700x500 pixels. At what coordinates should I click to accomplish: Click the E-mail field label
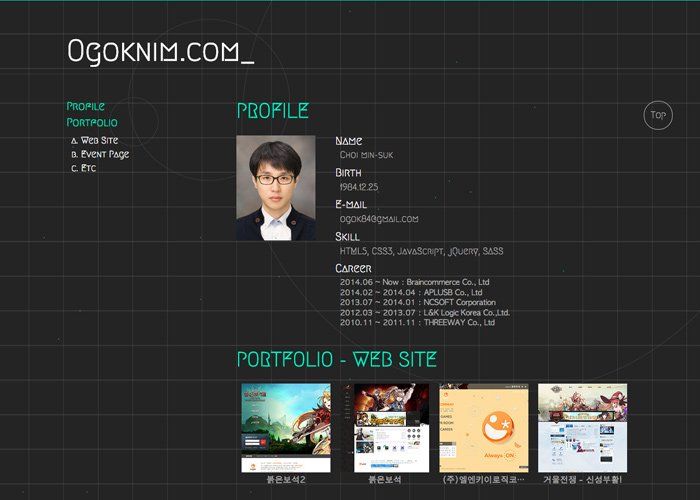351,204
